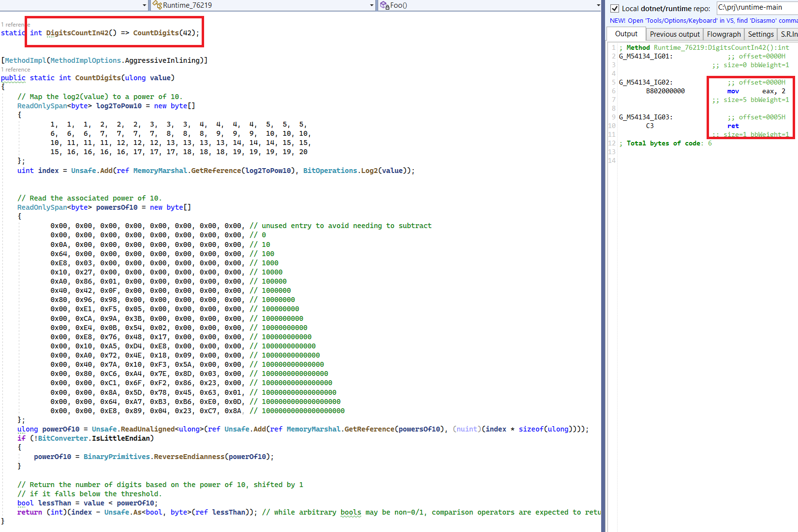The width and height of the screenshot is (798, 532).
Task: Click the G_M54134_IG01 label in output
Action: pyautogui.click(x=646, y=57)
